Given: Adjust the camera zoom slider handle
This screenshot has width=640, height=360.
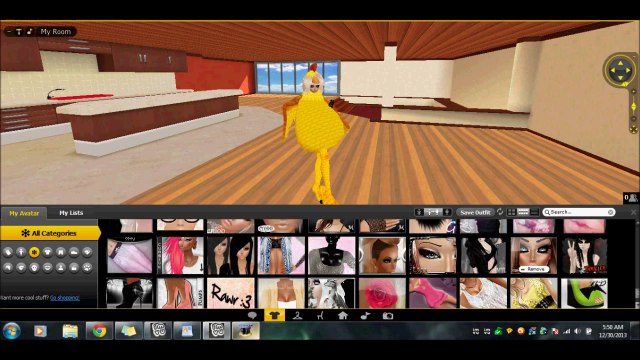Looking at the screenshot, I should (x=633, y=107).
